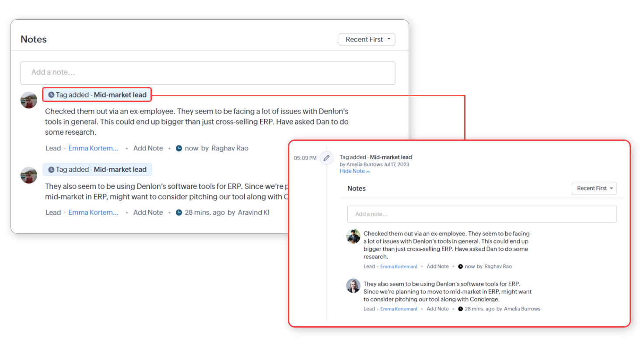Click the clock icon beside '28 mins. ago by Aravind Kl'
This screenshot has width=644, height=342.
[179, 213]
